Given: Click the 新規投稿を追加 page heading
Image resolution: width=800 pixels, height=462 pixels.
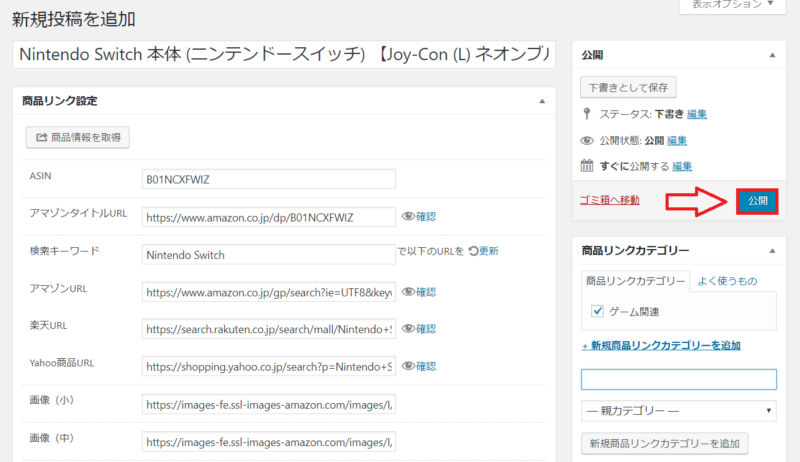Looking at the screenshot, I should click(x=73, y=19).
